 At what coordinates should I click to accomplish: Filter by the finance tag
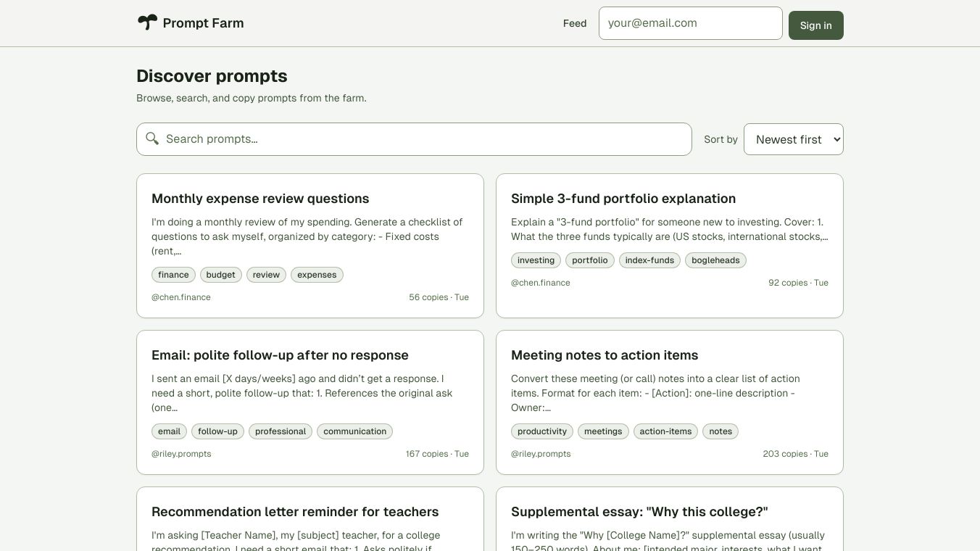(x=173, y=275)
